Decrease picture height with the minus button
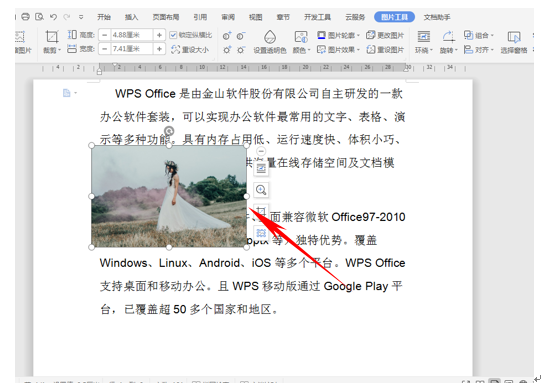 [104, 35]
